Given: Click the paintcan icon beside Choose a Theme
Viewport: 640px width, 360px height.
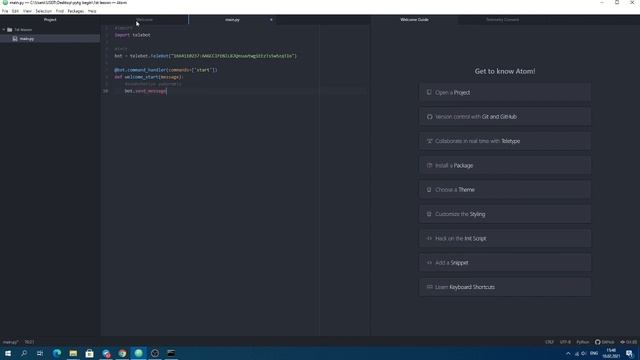Looking at the screenshot, I should pos(429,190).
